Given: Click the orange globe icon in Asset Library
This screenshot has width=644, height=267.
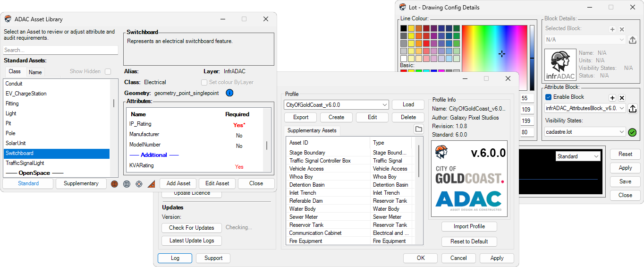Looking at the screenshot, I should 114,184.
